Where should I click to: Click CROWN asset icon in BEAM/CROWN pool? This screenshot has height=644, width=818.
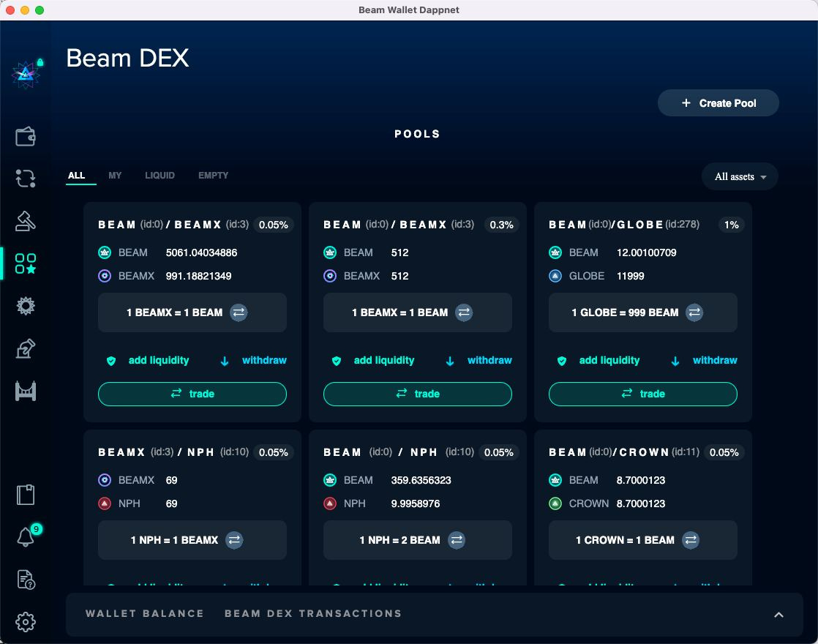pos(555,503)
